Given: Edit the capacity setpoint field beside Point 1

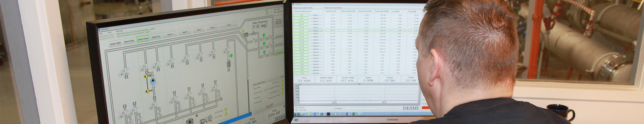Looking at the screenshot, I should click(x=301, y=15).
